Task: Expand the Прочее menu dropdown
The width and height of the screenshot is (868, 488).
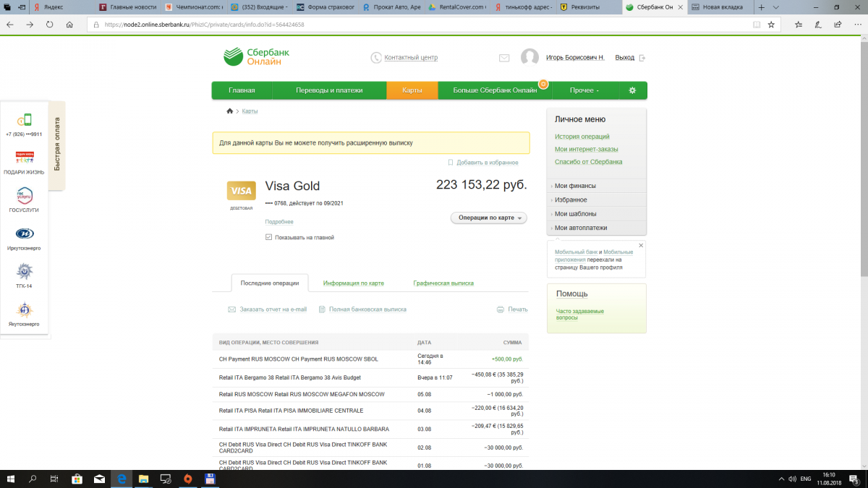Action: click(584, 90)
